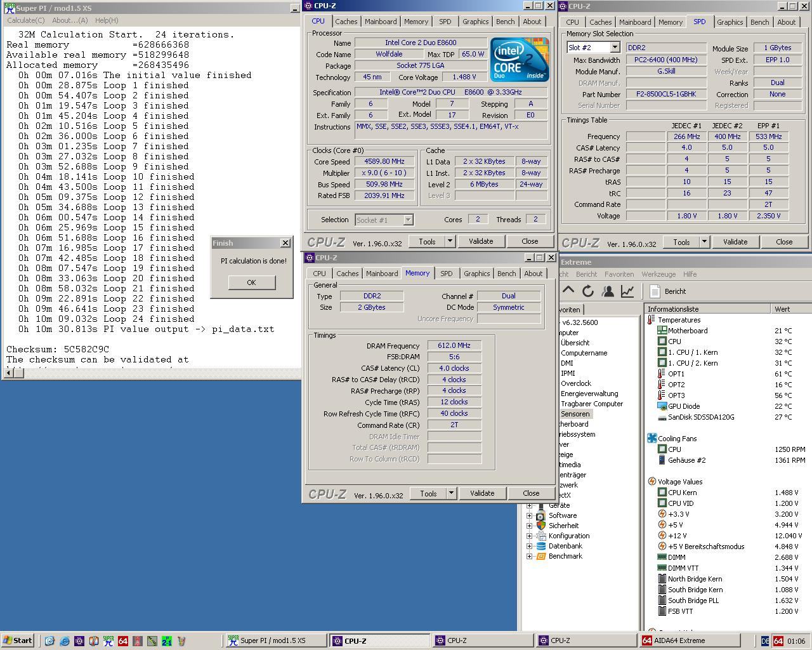Click the Windows Start button
This screenshot has height=650, width=812.
pyautogui.click(x=18, y=640)
